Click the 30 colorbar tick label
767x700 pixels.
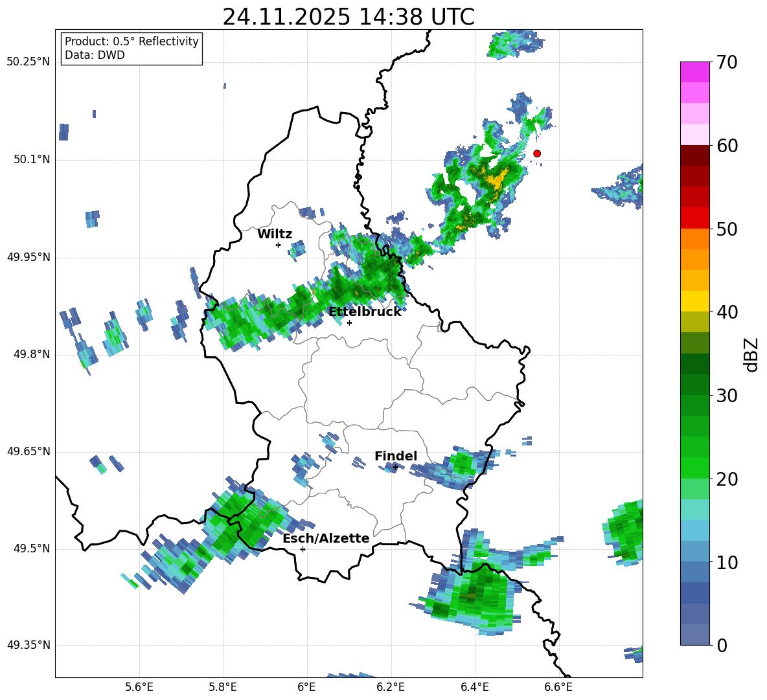727,396
